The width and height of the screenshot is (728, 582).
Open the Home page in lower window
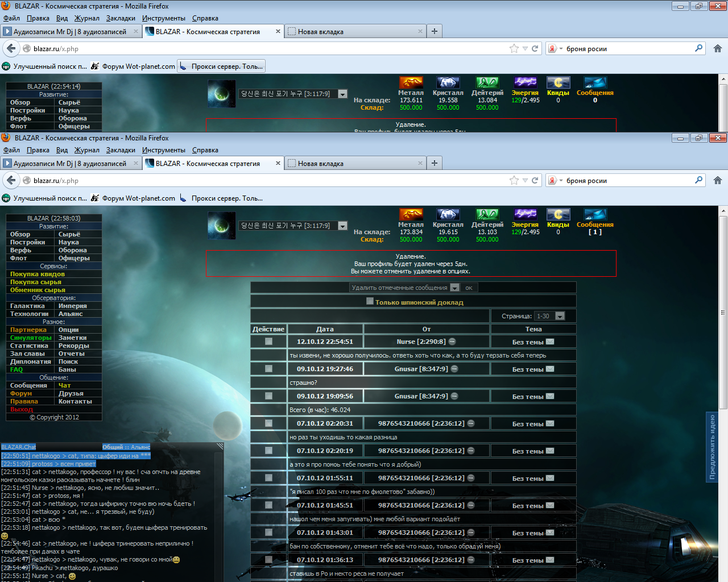tap(718, 180)
